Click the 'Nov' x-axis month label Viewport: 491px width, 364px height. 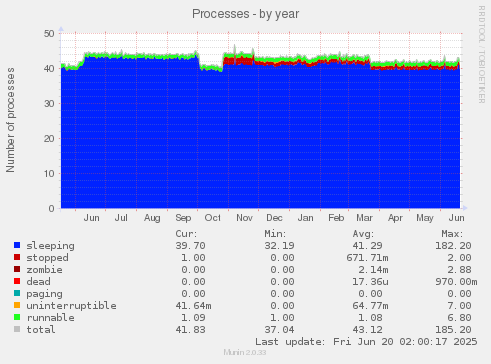coord(244,218)
